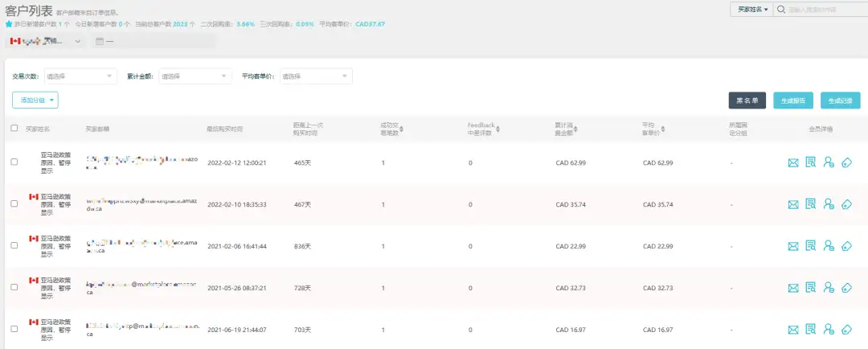This screenshot has height=349, width=868.
Task: Click the average order value CAD37.67
Action: coord(370,24)
